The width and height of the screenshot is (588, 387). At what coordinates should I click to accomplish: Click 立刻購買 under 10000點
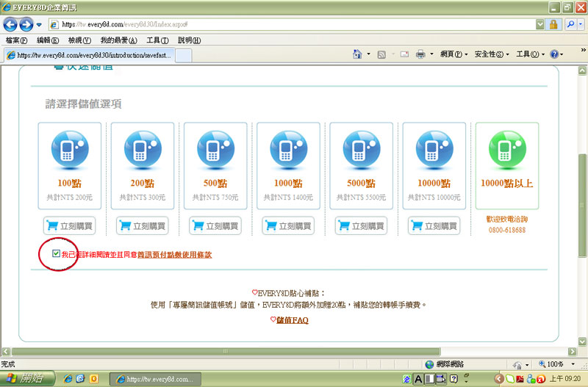coord(434,226)
